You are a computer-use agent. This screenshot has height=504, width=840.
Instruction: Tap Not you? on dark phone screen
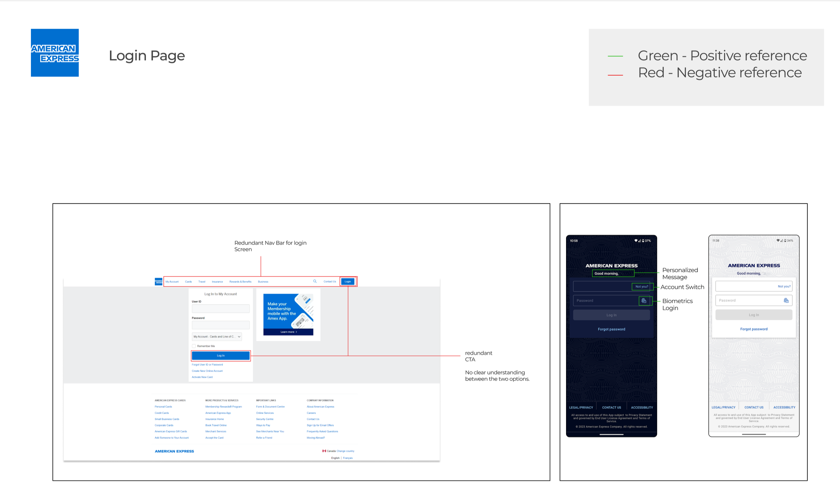(x=641, y=286)
